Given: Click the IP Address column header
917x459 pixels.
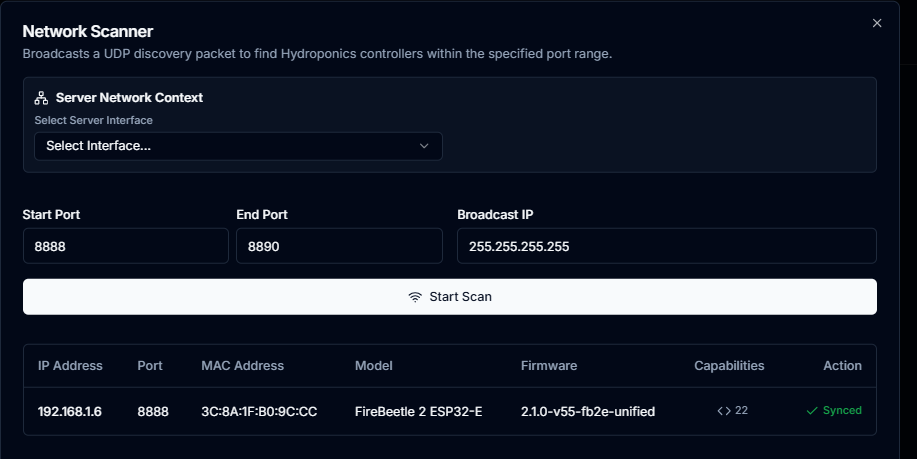Looking at the screenshot, I should pos(70,365).
